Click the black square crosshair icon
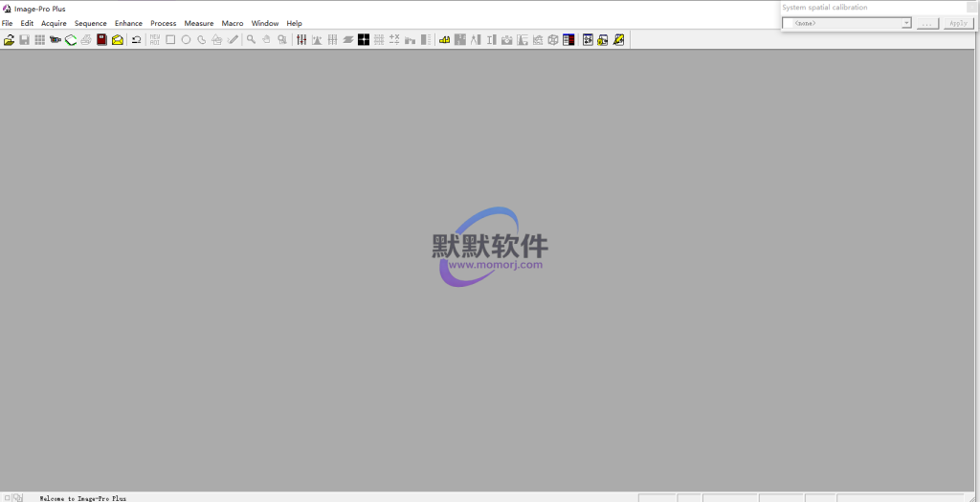Viewport: 980px width, 502px height. (x=364, y=40)
